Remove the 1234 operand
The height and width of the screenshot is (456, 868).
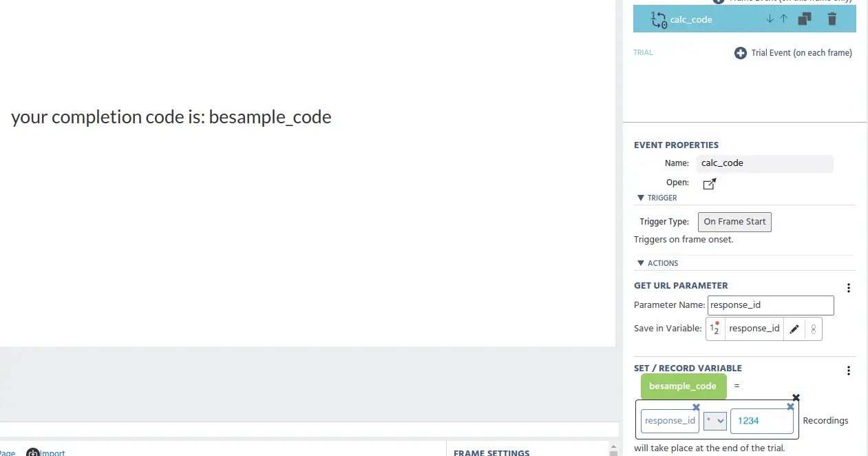[790, 407]
